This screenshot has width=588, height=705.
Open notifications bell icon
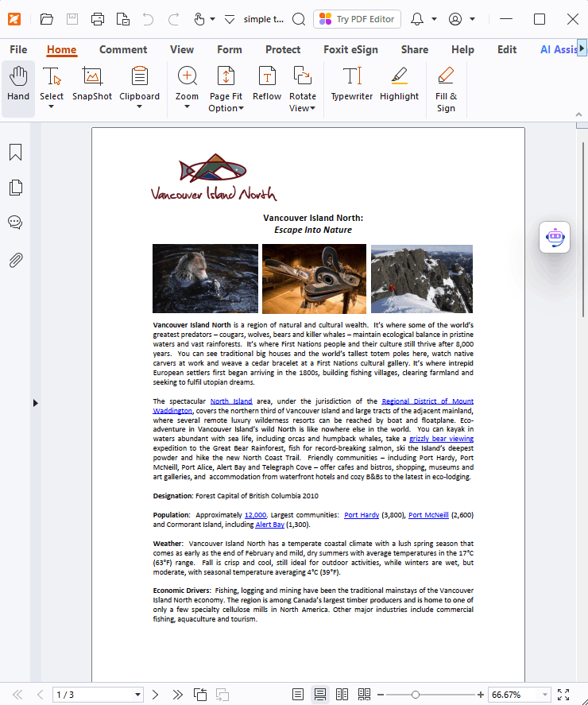click(x=417, y=19)
